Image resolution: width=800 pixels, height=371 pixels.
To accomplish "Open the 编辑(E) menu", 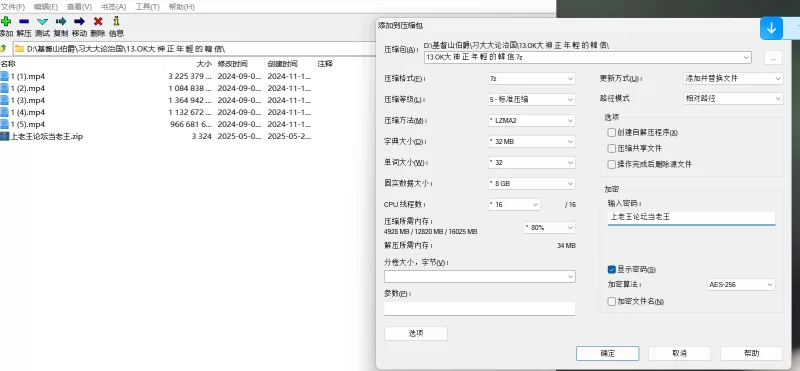I will point(46,7).
